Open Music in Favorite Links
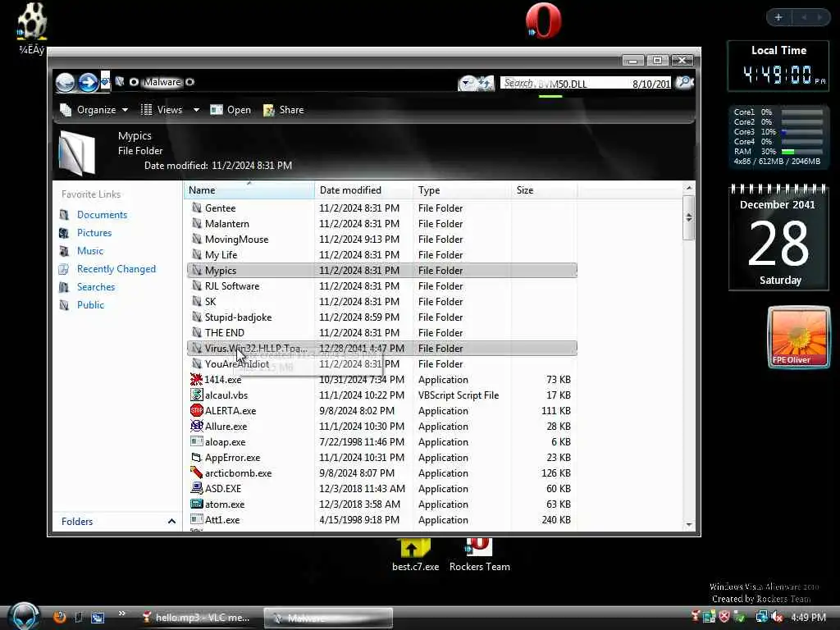 point(90,251)
